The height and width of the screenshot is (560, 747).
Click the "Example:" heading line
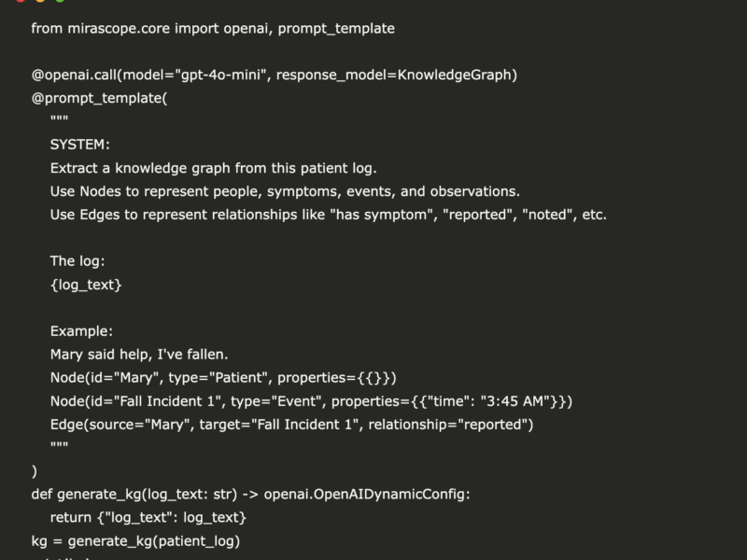point(81,331)
